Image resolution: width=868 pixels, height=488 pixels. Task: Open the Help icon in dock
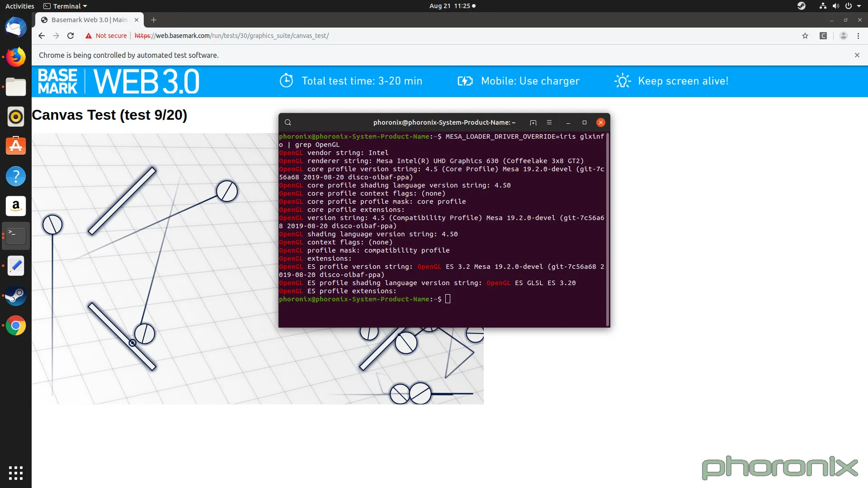[16, 176]
